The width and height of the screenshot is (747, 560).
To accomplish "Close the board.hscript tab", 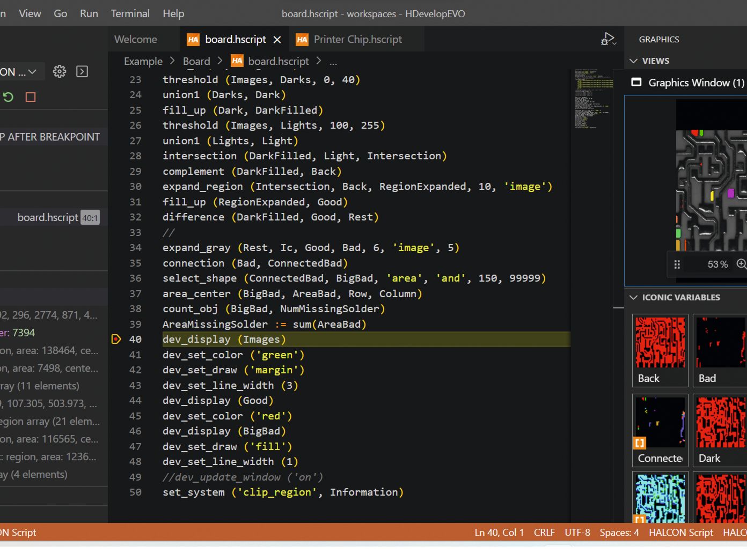I will (277, 40).
